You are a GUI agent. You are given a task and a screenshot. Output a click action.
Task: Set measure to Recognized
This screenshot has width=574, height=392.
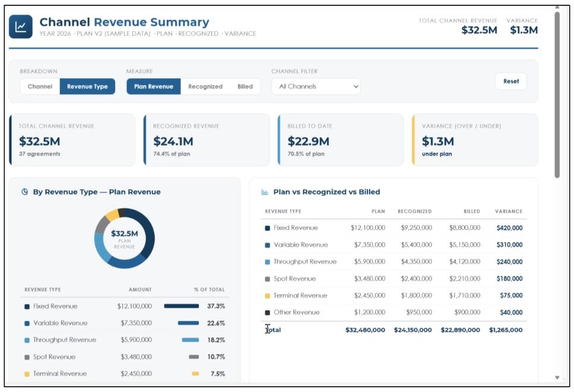click(x=205, y=87)
